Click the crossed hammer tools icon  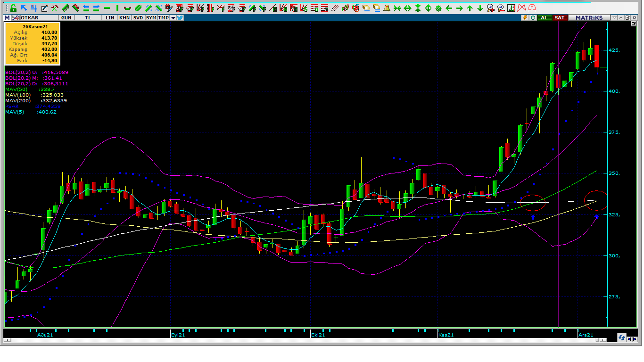(x=55, y=8)
